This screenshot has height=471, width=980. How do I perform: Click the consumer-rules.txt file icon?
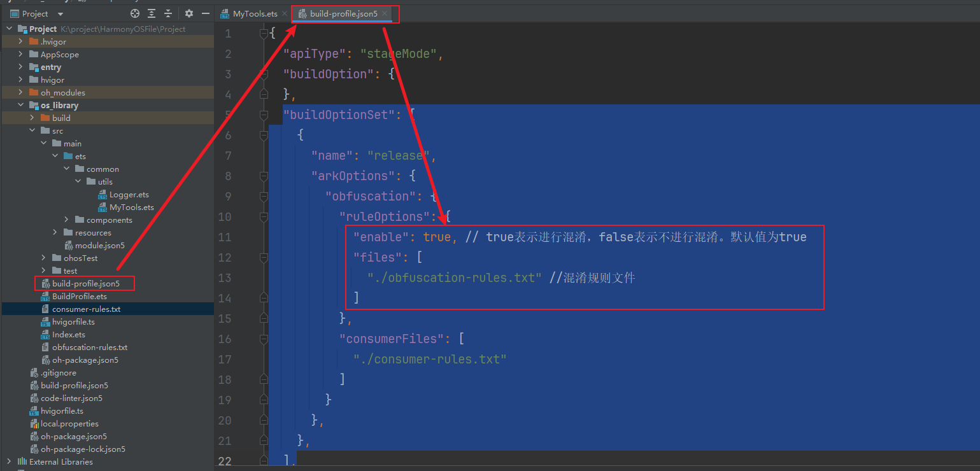[x=45, y=309]
